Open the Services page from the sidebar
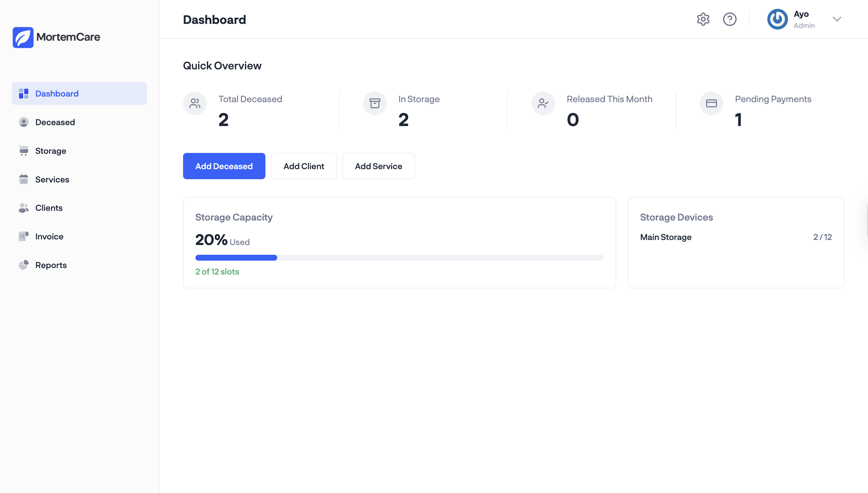This screenshot has width=868, height=493. 52,179
